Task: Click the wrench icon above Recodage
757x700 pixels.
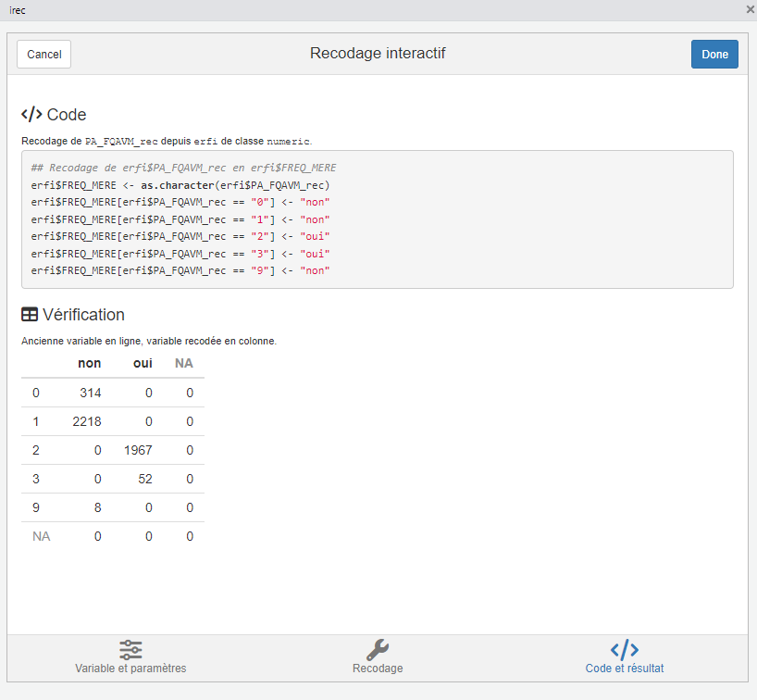Action: coord(378,649)
